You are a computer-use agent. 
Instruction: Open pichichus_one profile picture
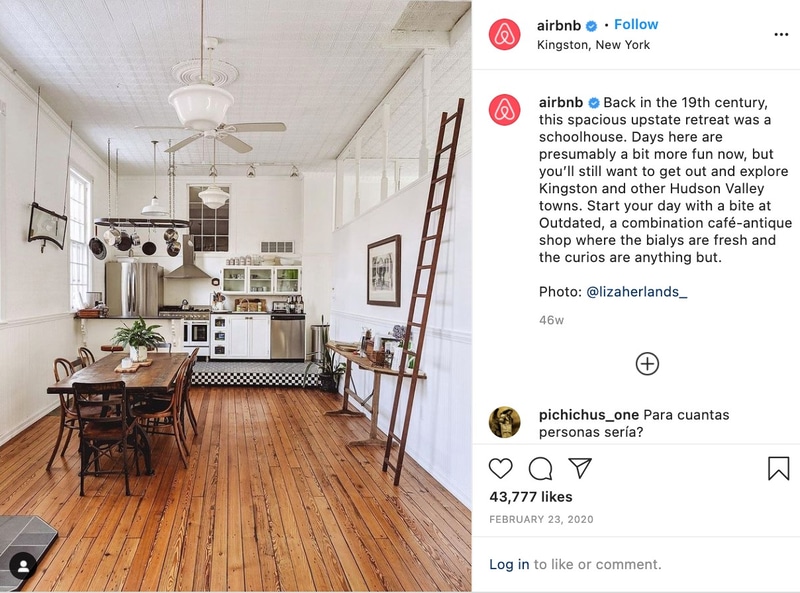[x=504, y=422]
